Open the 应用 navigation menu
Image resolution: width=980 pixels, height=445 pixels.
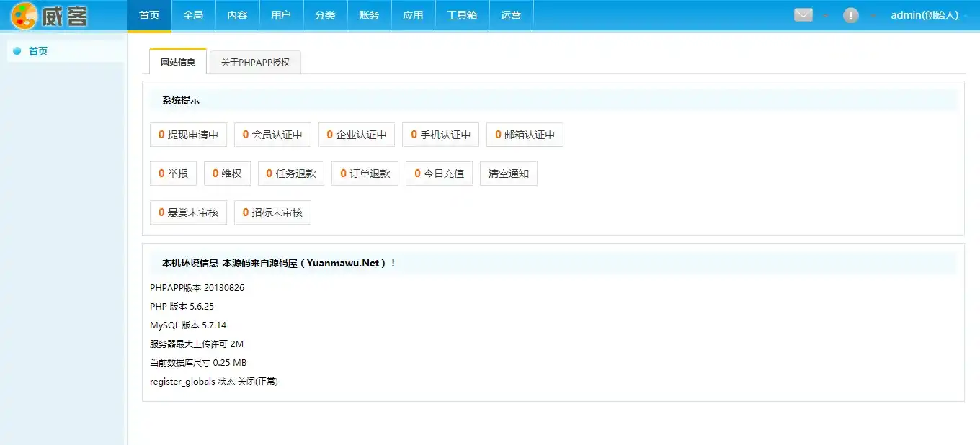click(x=413, y=16)
